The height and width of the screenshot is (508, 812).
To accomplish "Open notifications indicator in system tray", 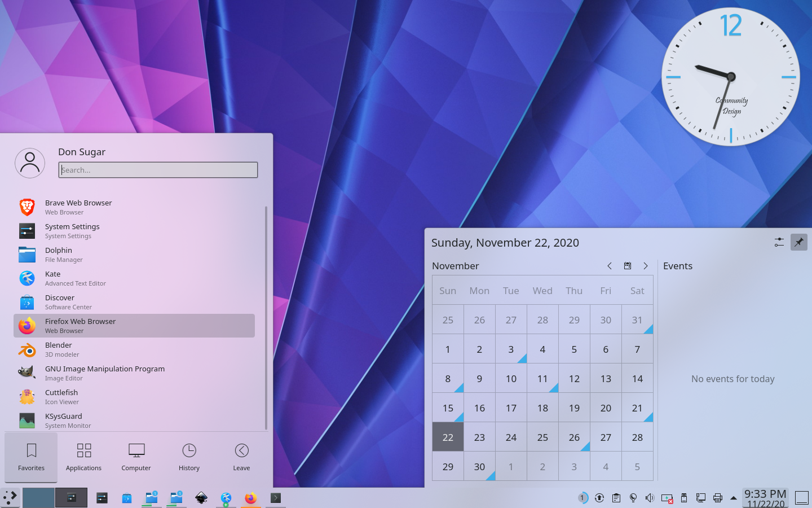I will [x=582, y=498].
